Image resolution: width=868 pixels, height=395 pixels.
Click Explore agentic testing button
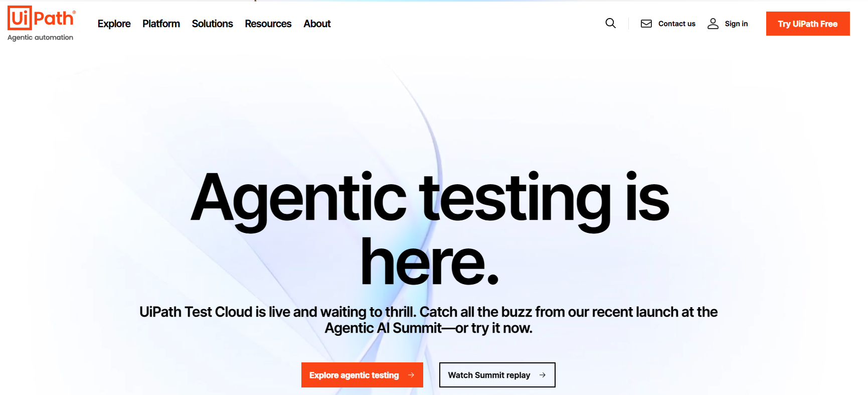coord(362,375)
